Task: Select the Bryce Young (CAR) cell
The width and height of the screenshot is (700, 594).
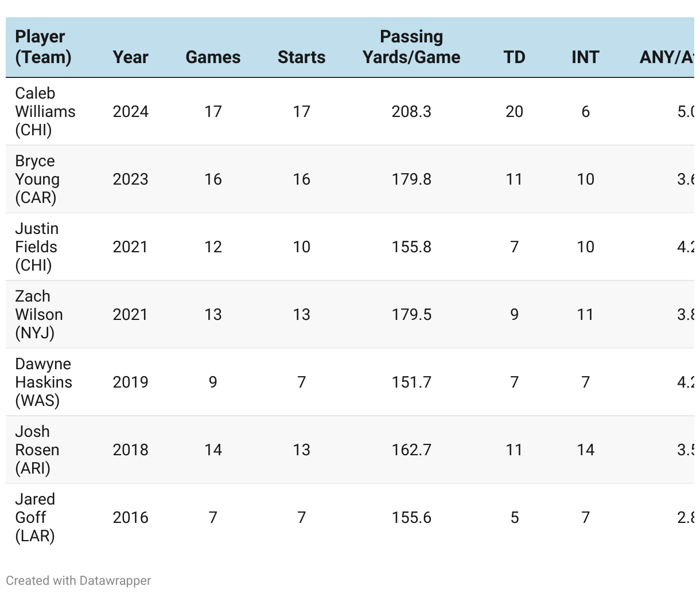Action: tap(37, 179)
